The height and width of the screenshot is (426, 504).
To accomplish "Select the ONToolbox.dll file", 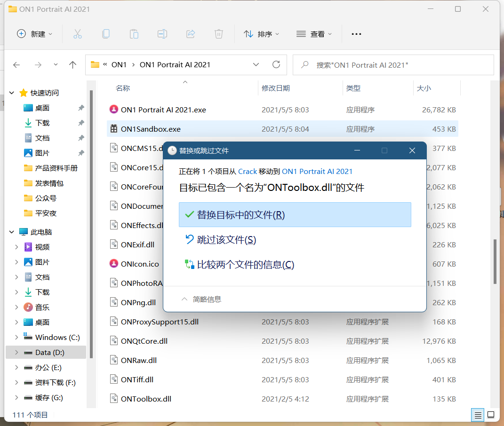I will pyautogui.click(x=282, y=399).
